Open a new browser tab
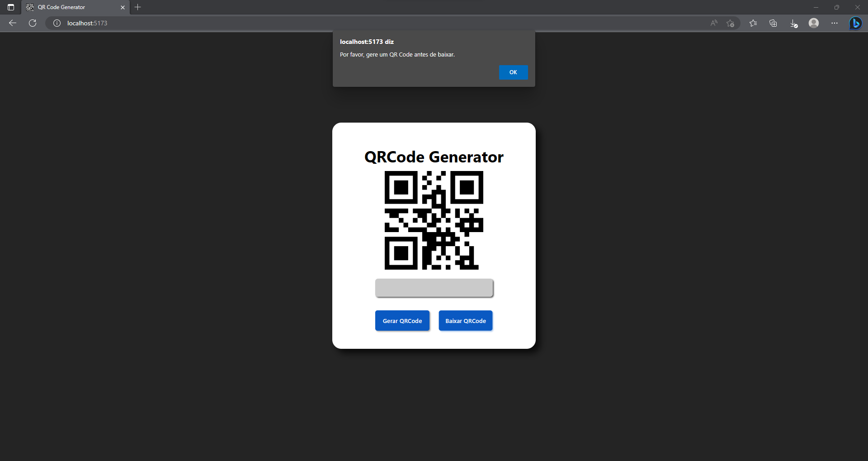Screen dimensions: 868x461 point(138,7)
